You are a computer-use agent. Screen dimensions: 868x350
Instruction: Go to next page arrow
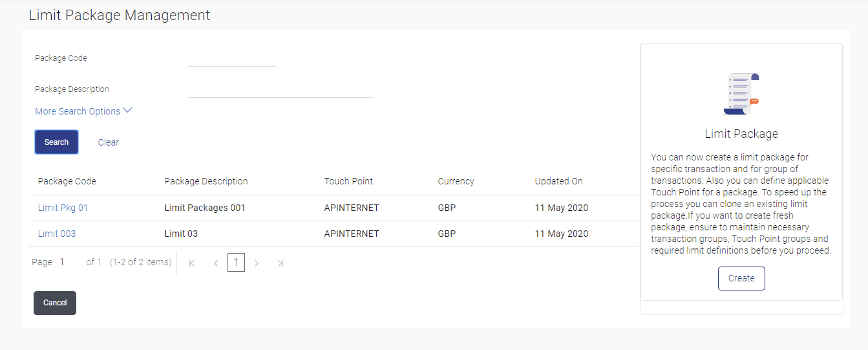point(257,263)
